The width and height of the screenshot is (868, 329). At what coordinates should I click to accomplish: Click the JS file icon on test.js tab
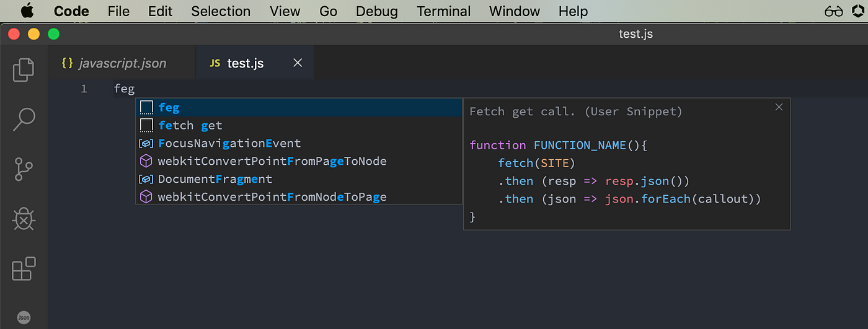(x=215, y=63)
